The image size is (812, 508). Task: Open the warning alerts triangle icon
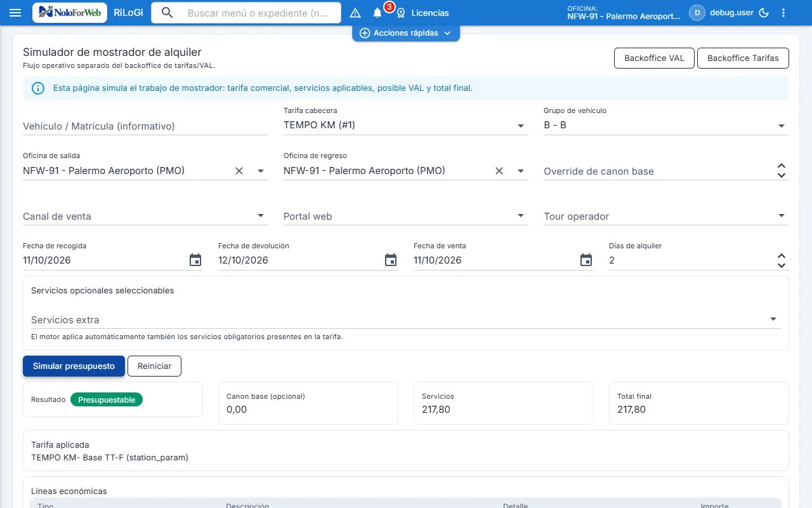tap(355, 13)
